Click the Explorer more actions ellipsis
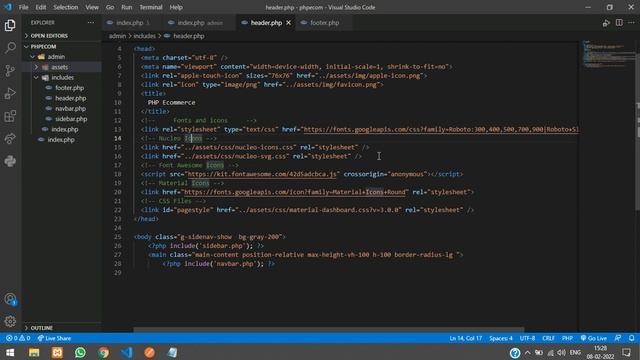640x360 pixels. [91, 22]
